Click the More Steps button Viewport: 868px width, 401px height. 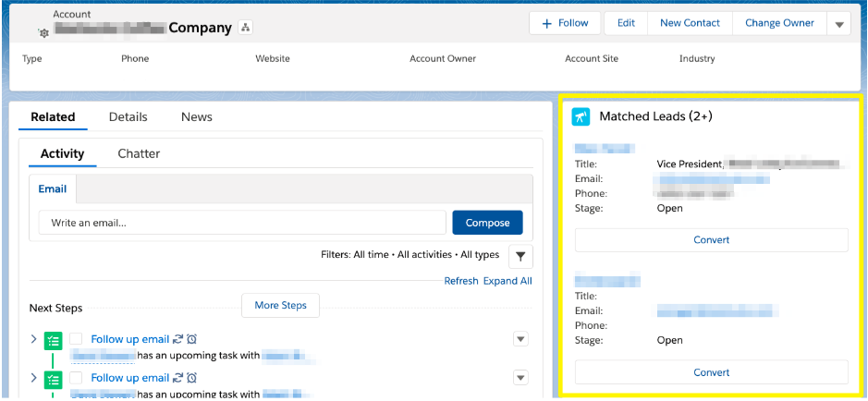[281, 305]
